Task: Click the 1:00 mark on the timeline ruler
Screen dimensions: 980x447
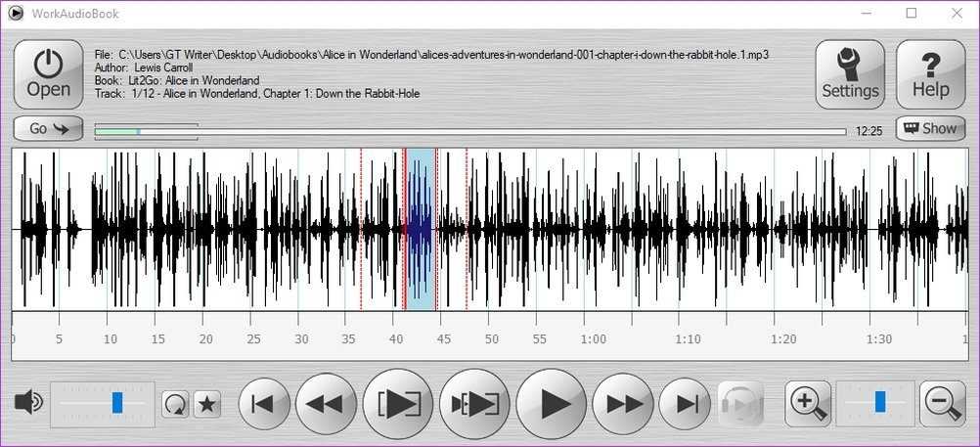Action: point(593,339)
